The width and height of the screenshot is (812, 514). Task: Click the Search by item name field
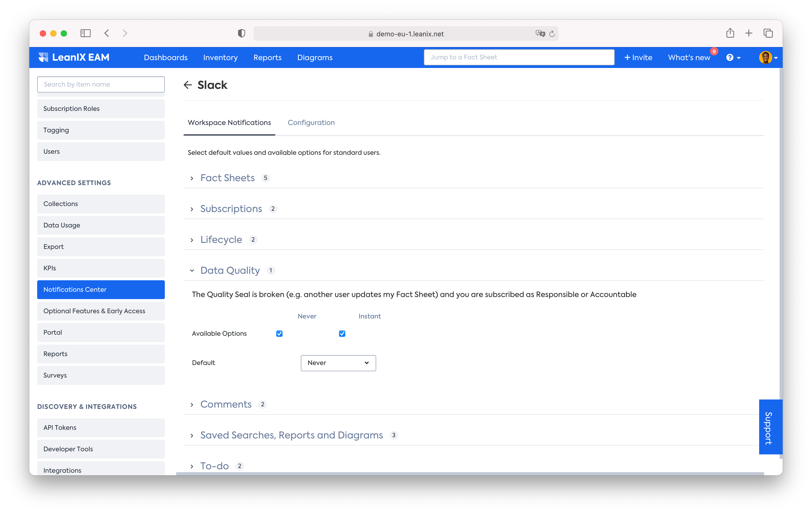pos(101,84)
